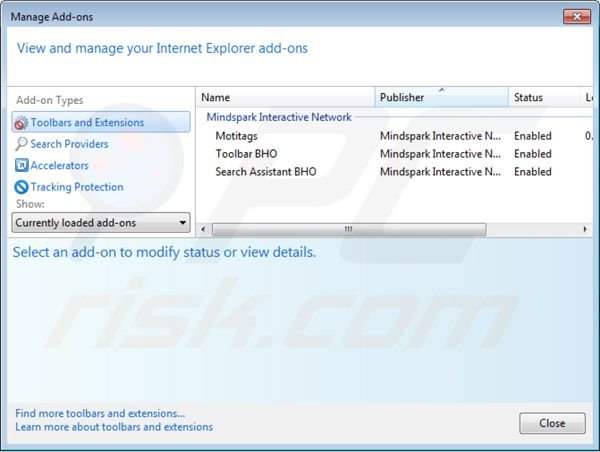Click the Mindspark Interactive Network group header
Screen dimensions: 600x452
pos(279,117)
